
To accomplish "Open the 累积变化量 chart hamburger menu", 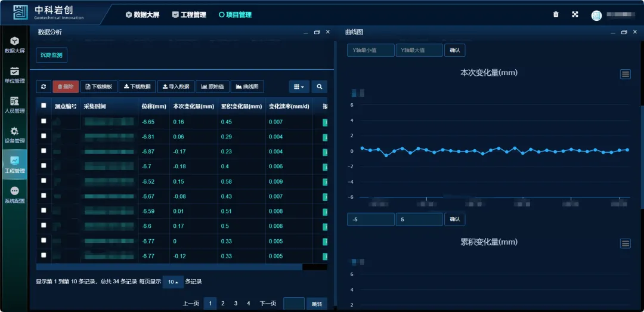I will 625,244.
